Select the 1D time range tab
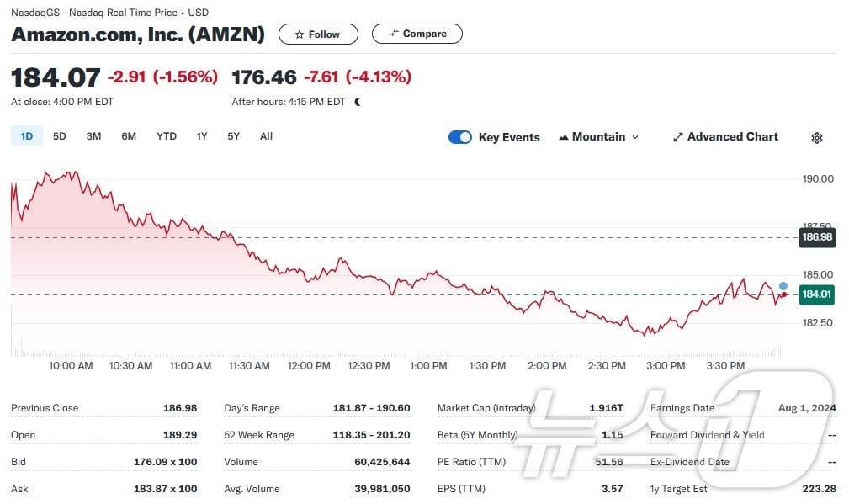 (x=26, y=136)
